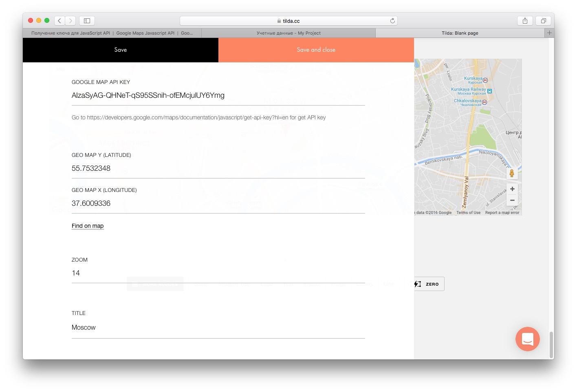
Task: Go forward in Safari history
Action: click(x=70, y=20)
